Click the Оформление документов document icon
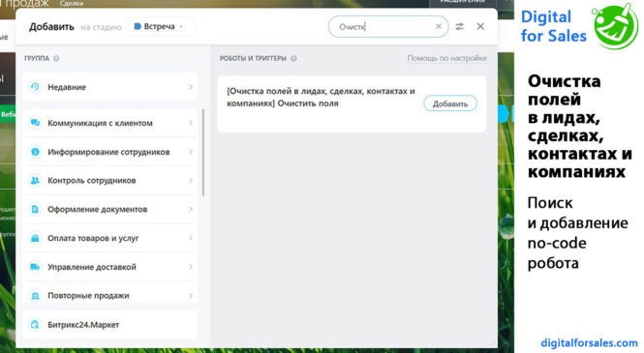644x353 pixels. tap(35, 209)
